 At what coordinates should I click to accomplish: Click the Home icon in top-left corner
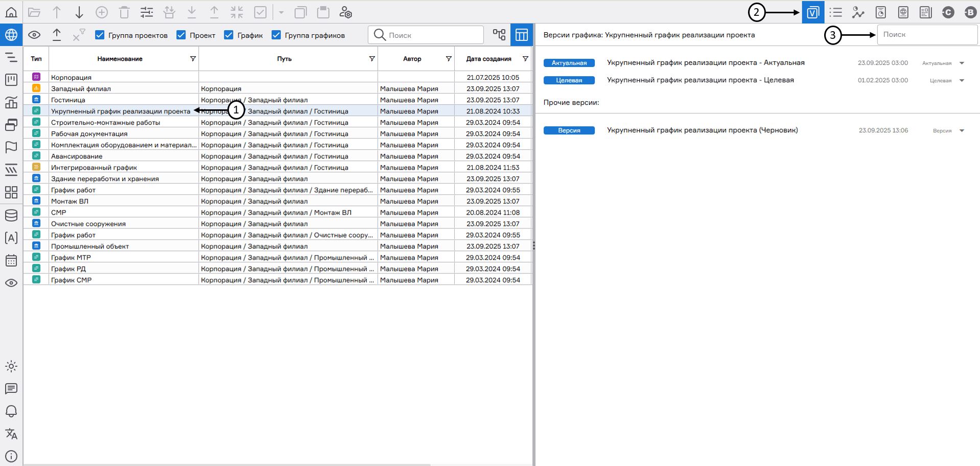pyautogui.click(x=11, y=12)
